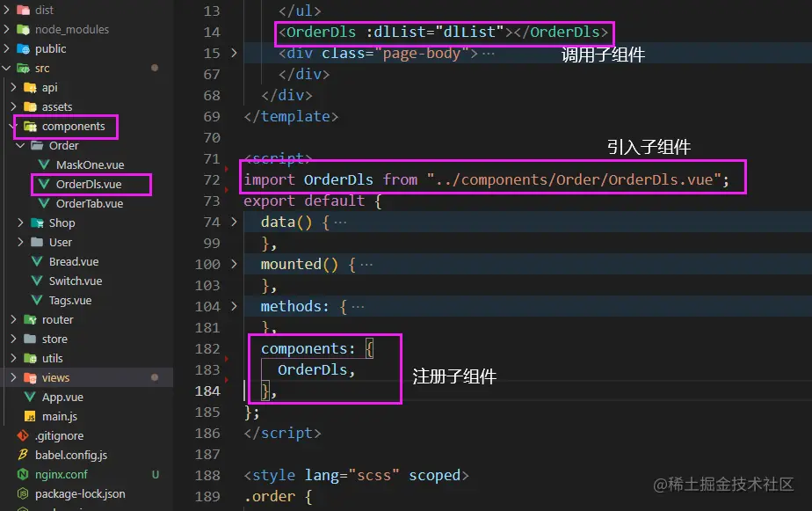The width and height of the screenshot is (812, 511).
Task: Open the nginx.conf file
Action: click(62, 474)
